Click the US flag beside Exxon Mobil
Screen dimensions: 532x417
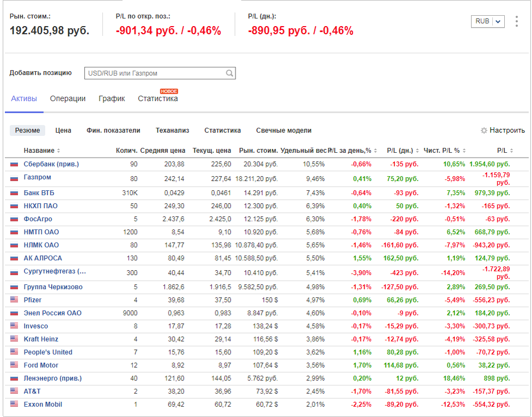click(14, 404)
